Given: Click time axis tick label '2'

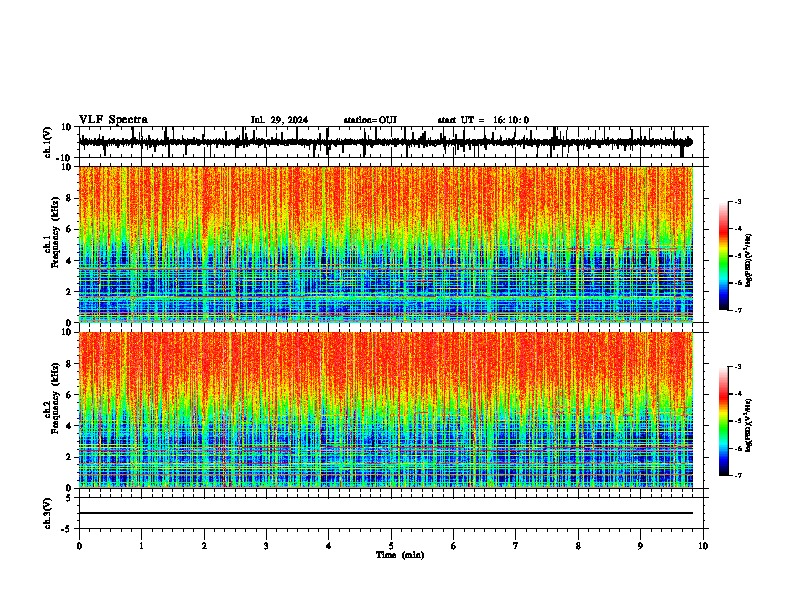Looking at the screenshot, I should (x=204, y=546).
